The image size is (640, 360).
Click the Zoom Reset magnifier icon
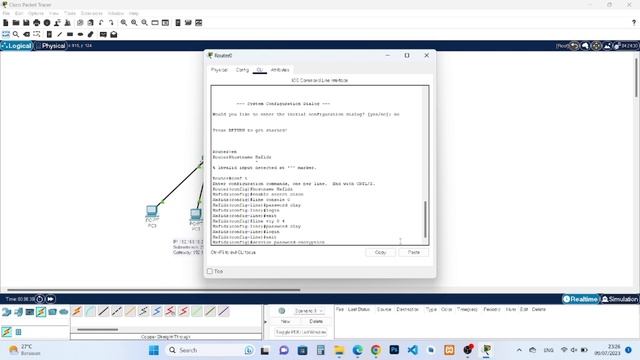(134, 23)
